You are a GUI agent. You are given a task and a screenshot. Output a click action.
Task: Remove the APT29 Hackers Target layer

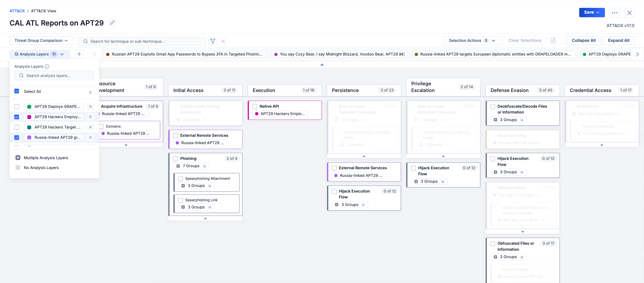[91, 127]
